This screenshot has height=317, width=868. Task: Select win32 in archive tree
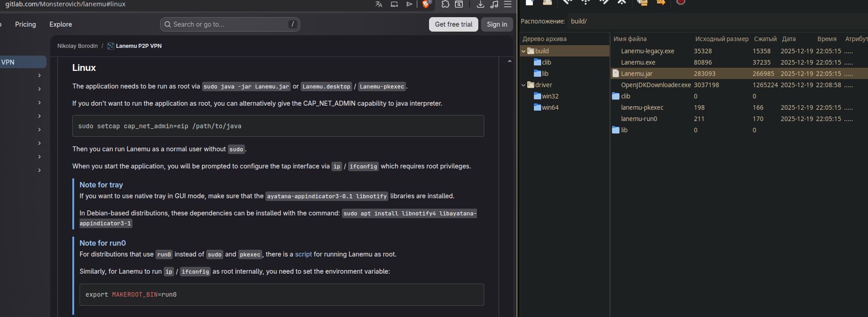tap(550, 96)
